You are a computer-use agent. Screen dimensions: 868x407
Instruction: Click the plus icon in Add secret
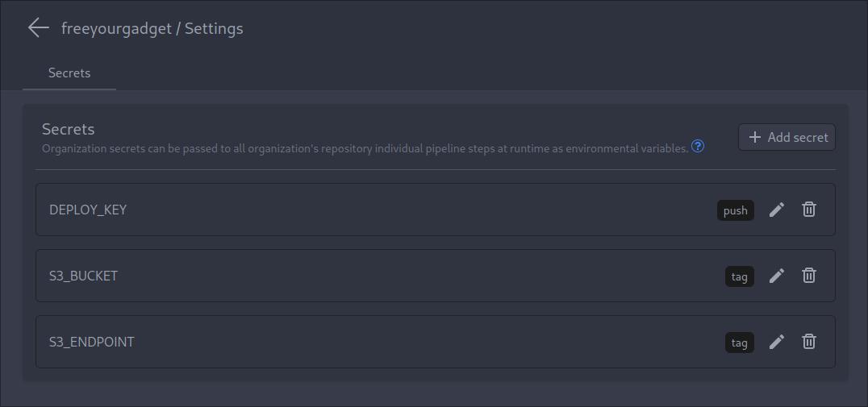[754, 137]
